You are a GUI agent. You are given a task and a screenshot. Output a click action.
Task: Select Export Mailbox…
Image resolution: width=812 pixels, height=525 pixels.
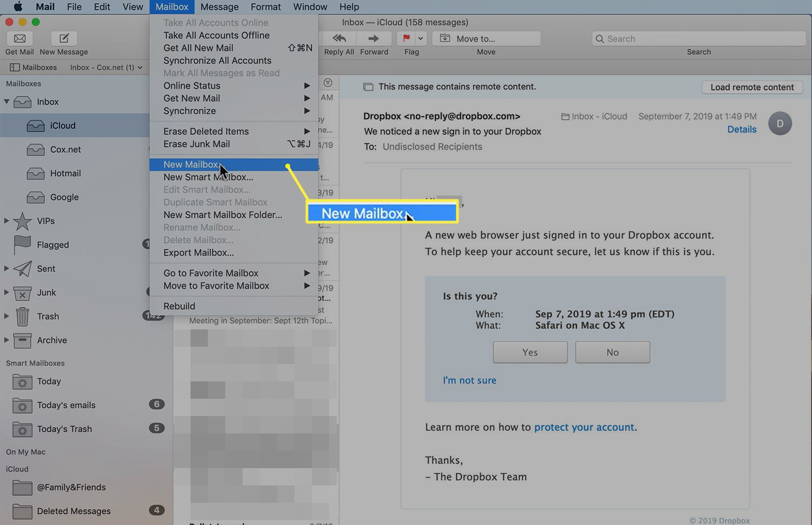[234, 252]
